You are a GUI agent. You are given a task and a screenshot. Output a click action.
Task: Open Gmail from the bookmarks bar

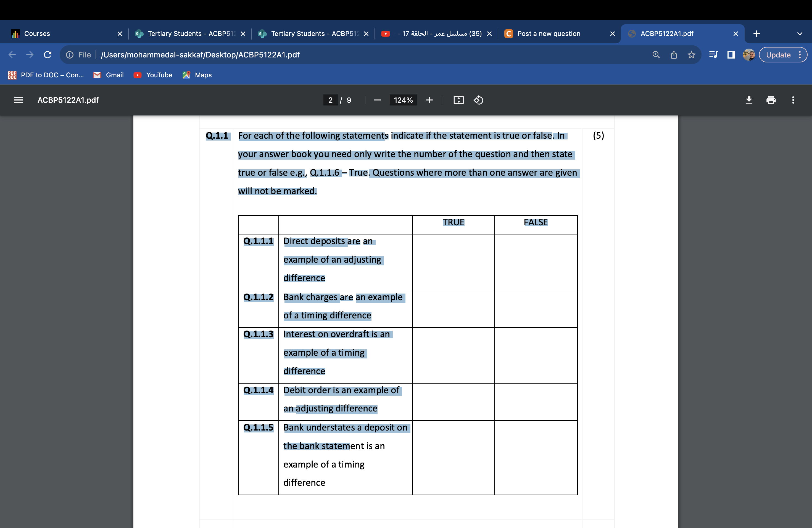109,75
